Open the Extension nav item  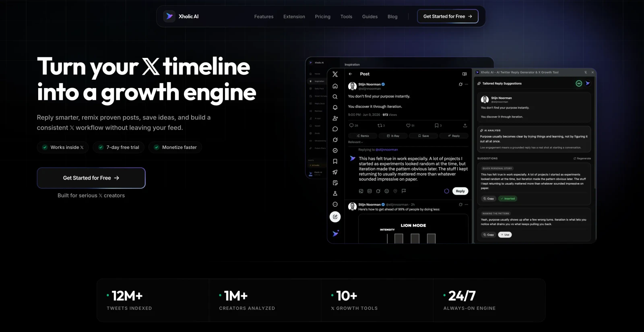[x=294, y=16]
